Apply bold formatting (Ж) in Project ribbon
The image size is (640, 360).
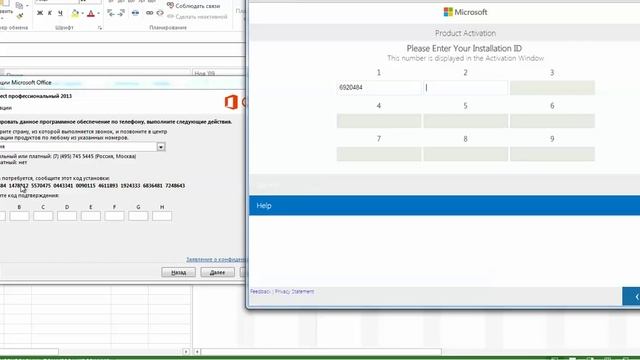tap(40, 13)
